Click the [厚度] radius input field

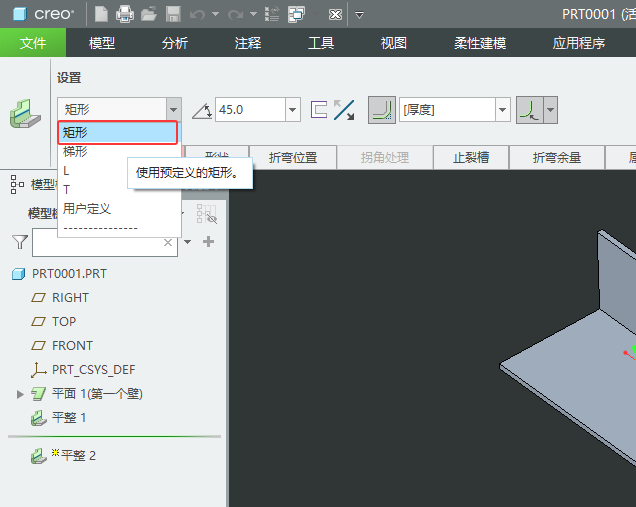(x=447, y=110)
